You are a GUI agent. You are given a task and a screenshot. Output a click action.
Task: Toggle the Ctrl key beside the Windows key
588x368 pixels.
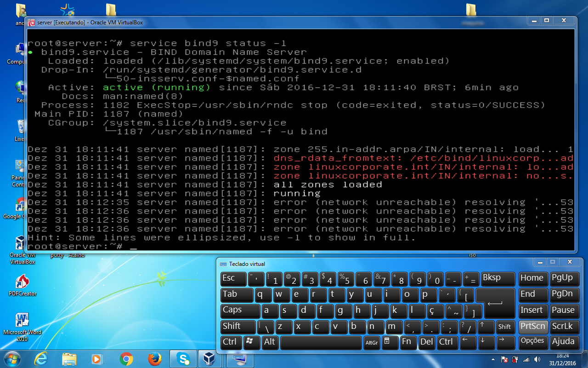click(x=231, y=342)
